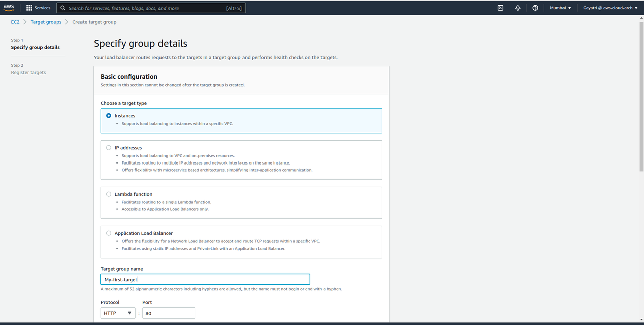This screenshot has height=325, width=644.
Task: Click text about routing to single Lambda function
Action: [x=167, y=202]
